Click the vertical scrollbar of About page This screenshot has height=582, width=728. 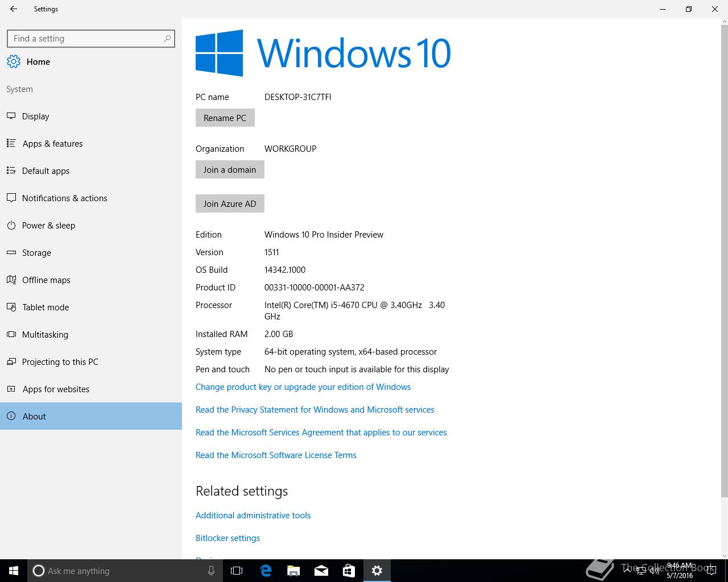[x=724, y=261]
